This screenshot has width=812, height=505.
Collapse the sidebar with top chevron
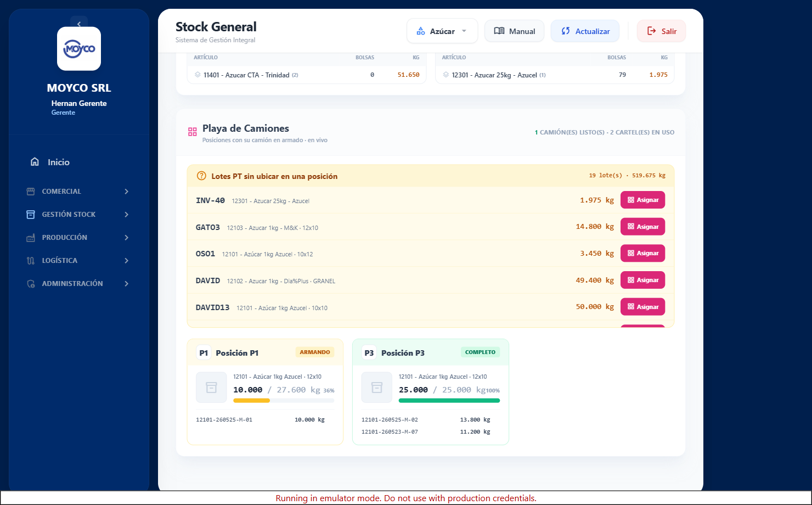click(x=79, y=24)
